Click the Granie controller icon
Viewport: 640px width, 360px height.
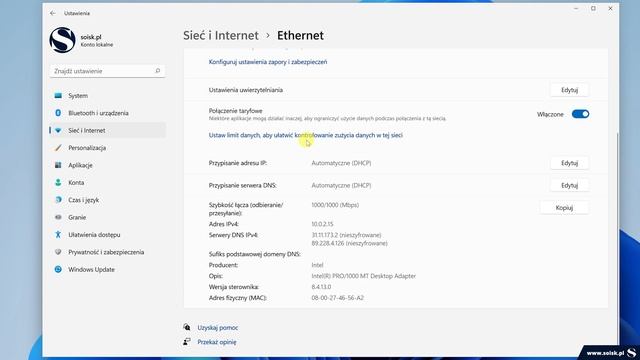click(58, 217)
